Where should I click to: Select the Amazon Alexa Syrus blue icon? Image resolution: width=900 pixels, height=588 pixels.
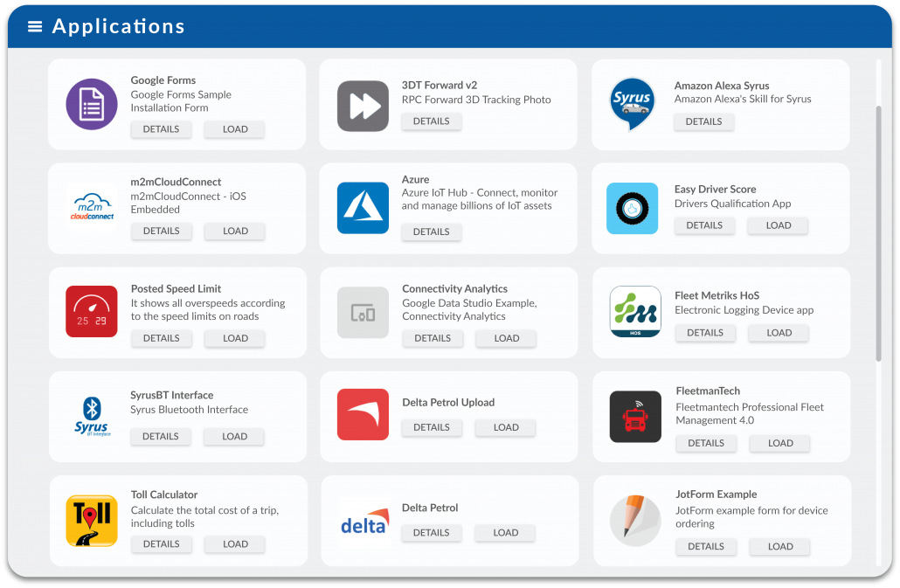[633, 103]
